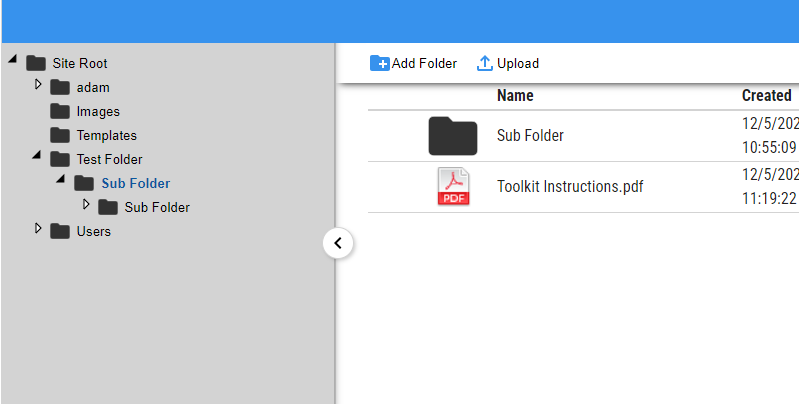Click the Images folder icon in tree
The image size is (799, 404).
[x=60, y=111]
